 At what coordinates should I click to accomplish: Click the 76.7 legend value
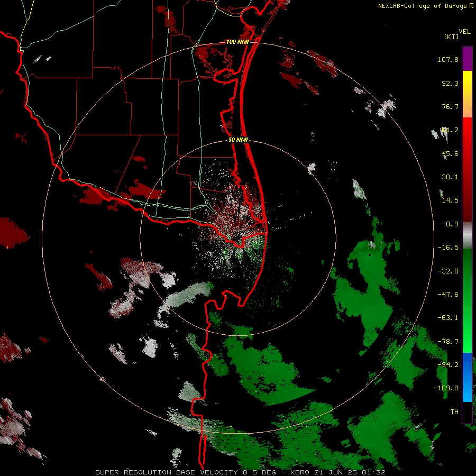click(x=450, y=106)
